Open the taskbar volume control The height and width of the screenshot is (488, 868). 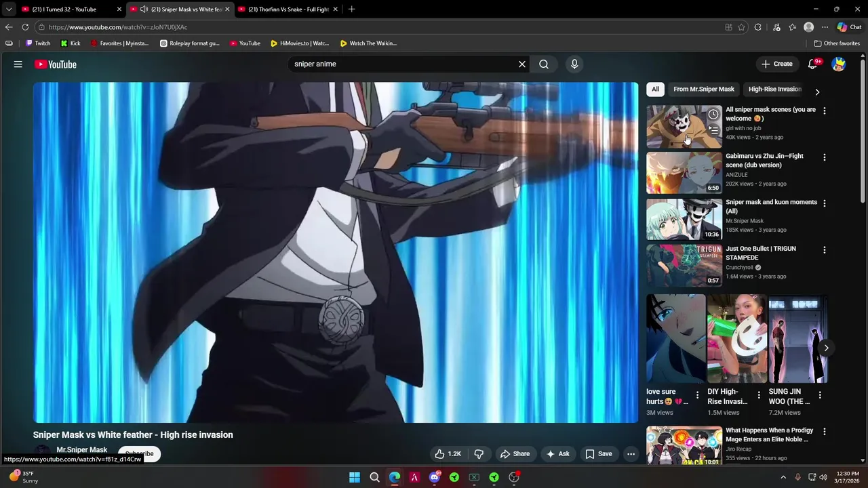click(x=823, y=477)
